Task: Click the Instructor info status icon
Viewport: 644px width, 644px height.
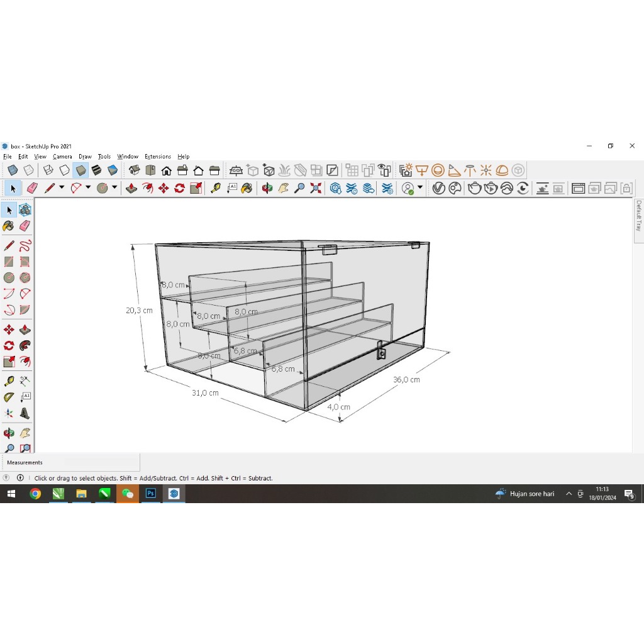Action: 20,478
